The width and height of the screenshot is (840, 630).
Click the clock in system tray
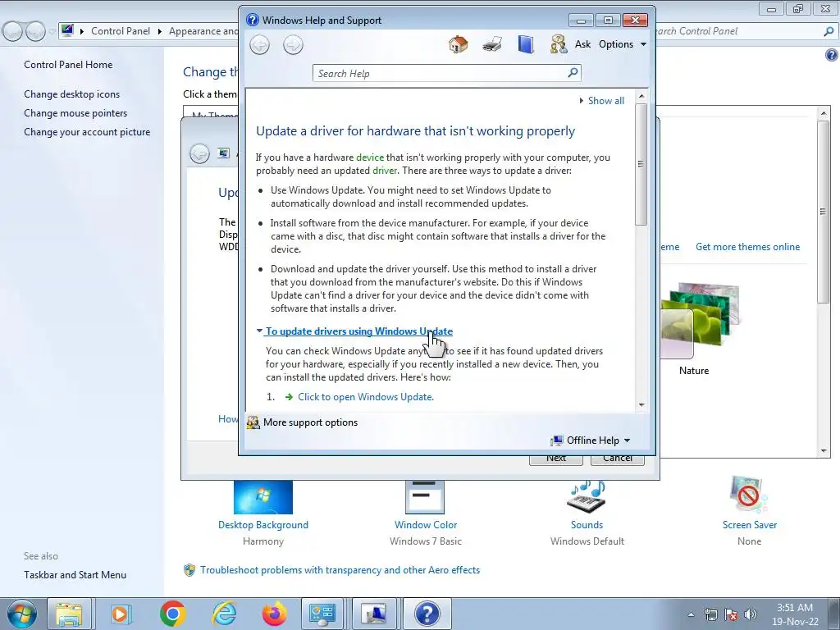point(795,614)
